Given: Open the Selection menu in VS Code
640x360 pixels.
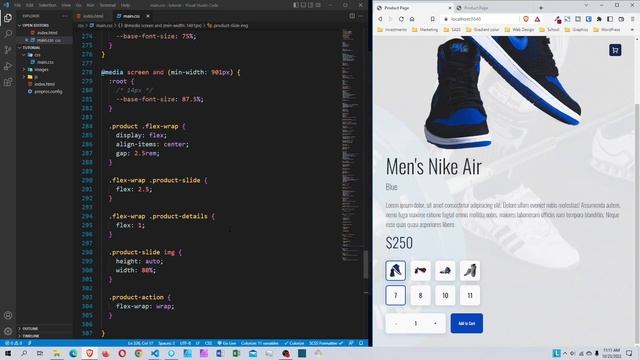Looking at the screenshot, I should [47, 5].
